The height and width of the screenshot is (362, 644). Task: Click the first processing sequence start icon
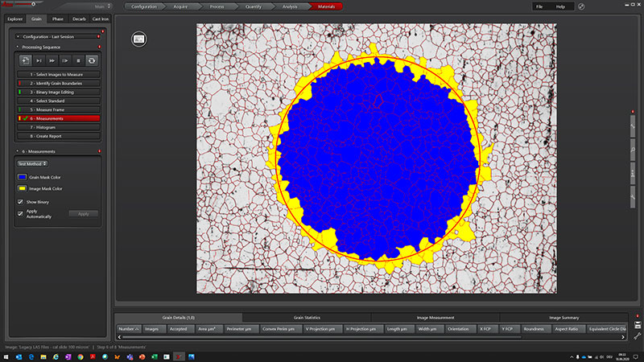[25, 60]
